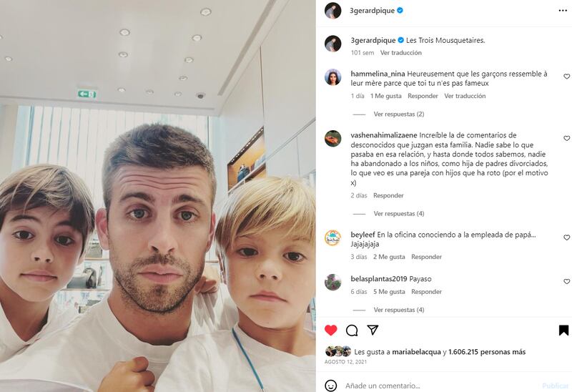Viewport: 572px width, 392px height.
Task: Open the three-dot more options menu
Action: (x=563, y=11)
